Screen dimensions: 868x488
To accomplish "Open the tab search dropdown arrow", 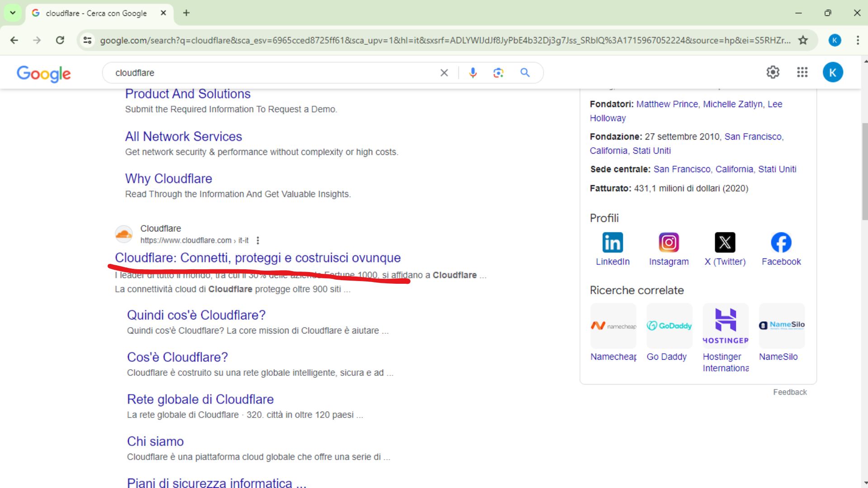I will coord(13,13).
